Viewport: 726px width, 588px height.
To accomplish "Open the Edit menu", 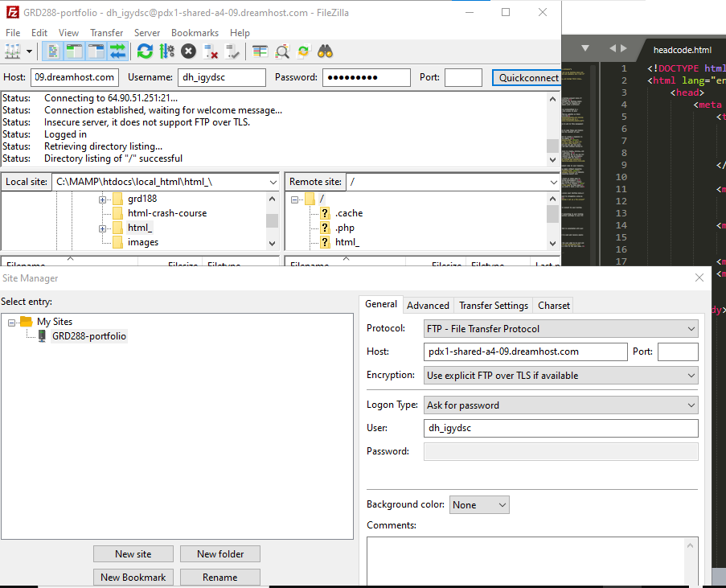I will click(x=39, y=33).
